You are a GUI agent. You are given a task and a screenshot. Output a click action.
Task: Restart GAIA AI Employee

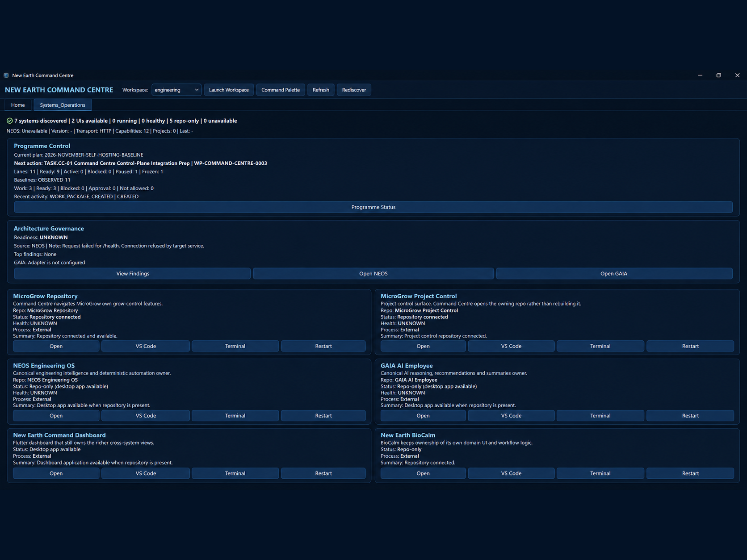click(690, 416)
